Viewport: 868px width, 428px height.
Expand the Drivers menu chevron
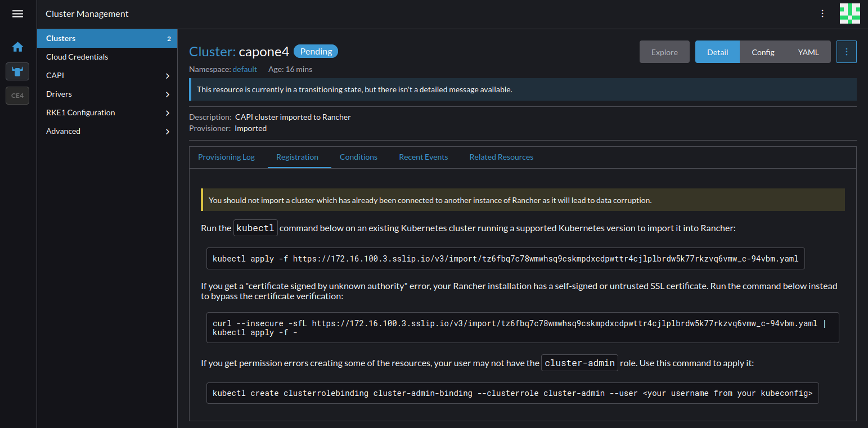click(168, 94)
